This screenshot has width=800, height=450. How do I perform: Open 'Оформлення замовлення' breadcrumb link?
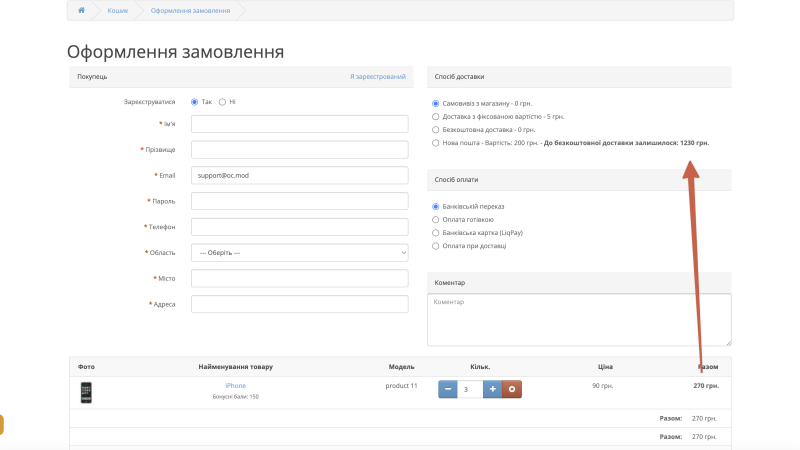pyautogui.click(x=190, y=10)
